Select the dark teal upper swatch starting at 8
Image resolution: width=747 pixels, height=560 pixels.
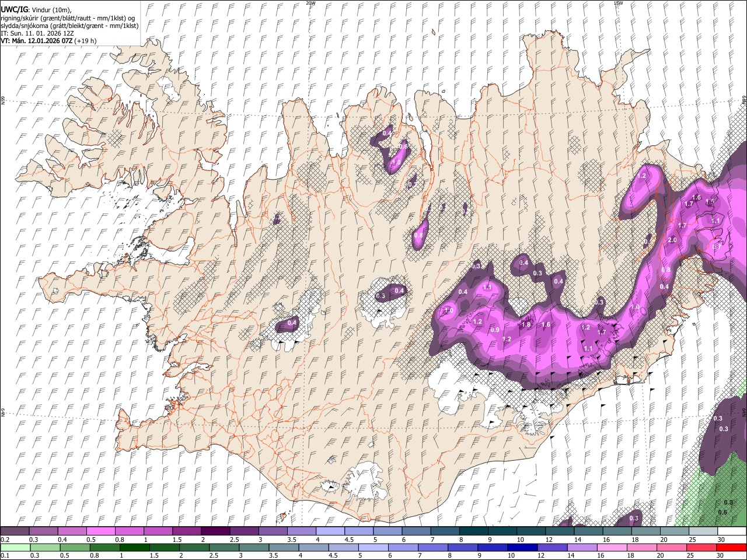pos(473,531)
